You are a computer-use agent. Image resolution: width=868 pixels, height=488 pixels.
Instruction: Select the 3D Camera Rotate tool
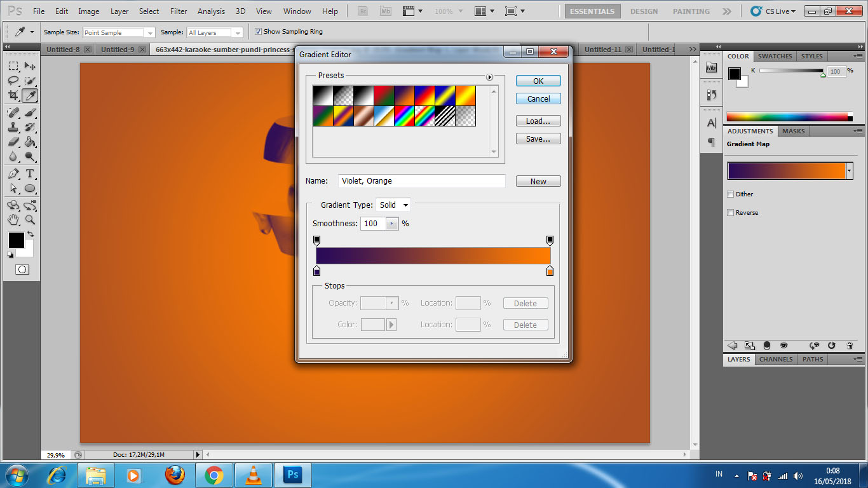[x=30, y=205]
